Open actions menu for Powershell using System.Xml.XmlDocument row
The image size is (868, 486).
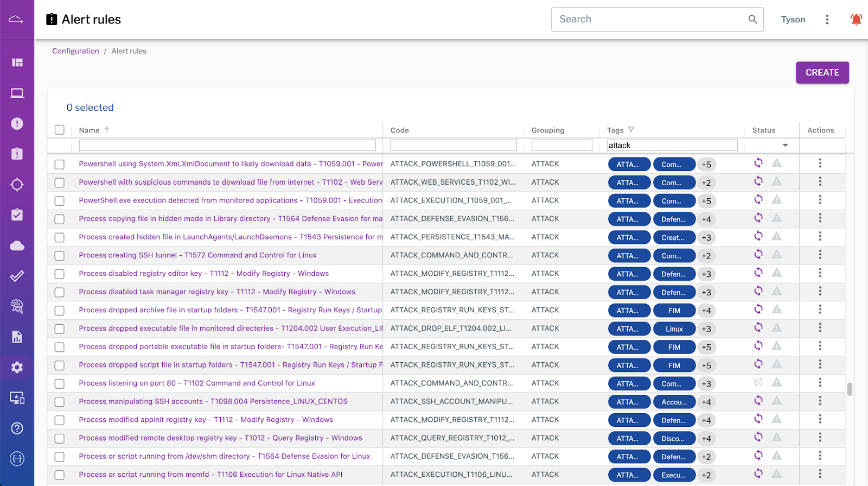point(820,163)
